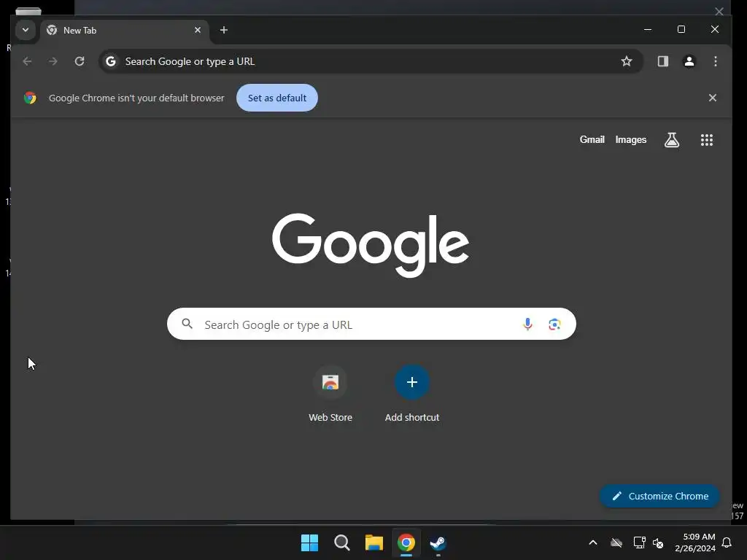Viewport: 747px width, 560px height.
Task: Open Customize Chrome panel
Action: pyautogui.click(x=659, y=496)
